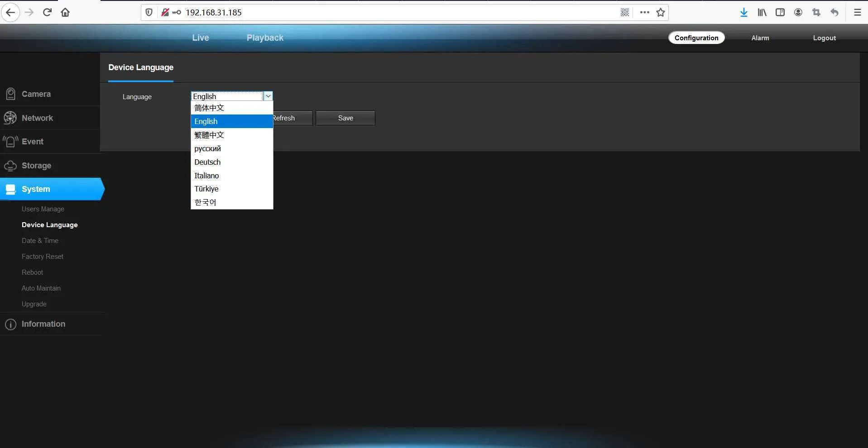The height and width of the screenshot is (448, 868).
Task: Open Factory Reset page
Action: pos(43,257)
